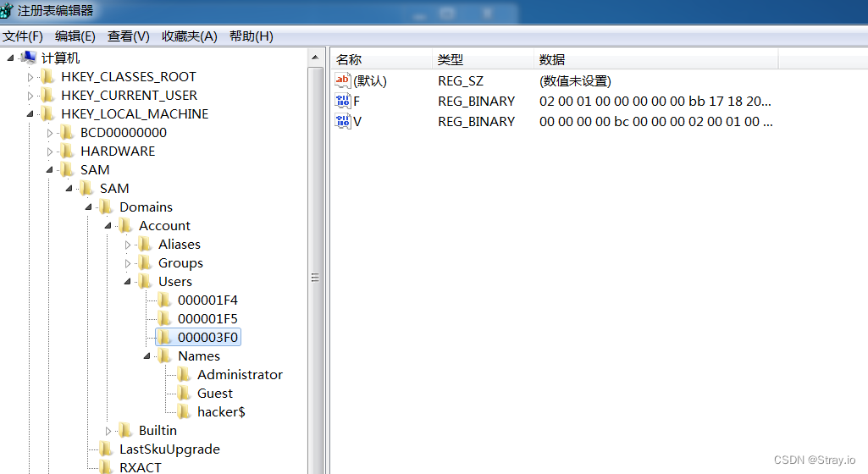Collapse the Users node
868x474 pixels.
coord(128,282)
